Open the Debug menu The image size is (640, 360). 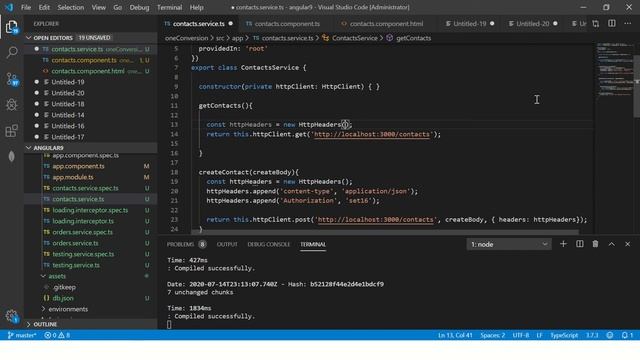coord(139,7)
